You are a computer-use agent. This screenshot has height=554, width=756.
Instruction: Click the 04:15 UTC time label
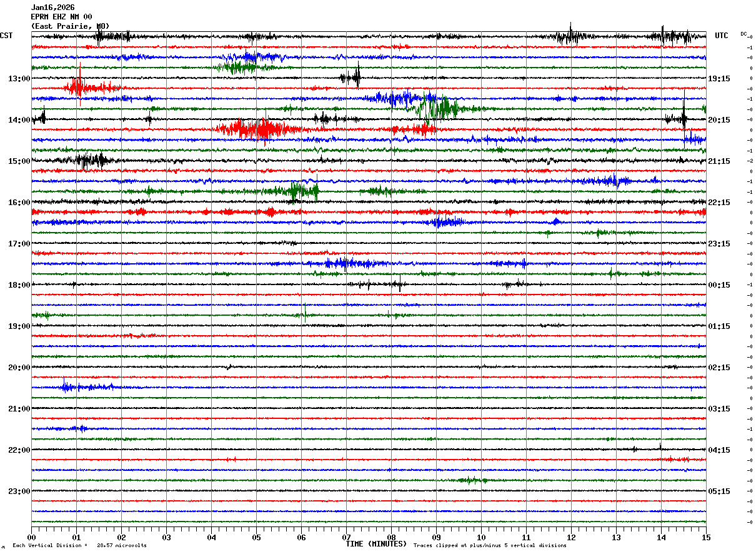(719, 450)
